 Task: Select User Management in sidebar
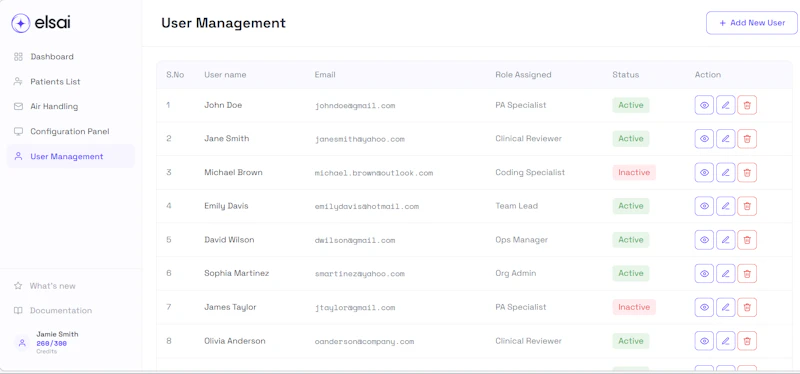click(x=70, y=157)
